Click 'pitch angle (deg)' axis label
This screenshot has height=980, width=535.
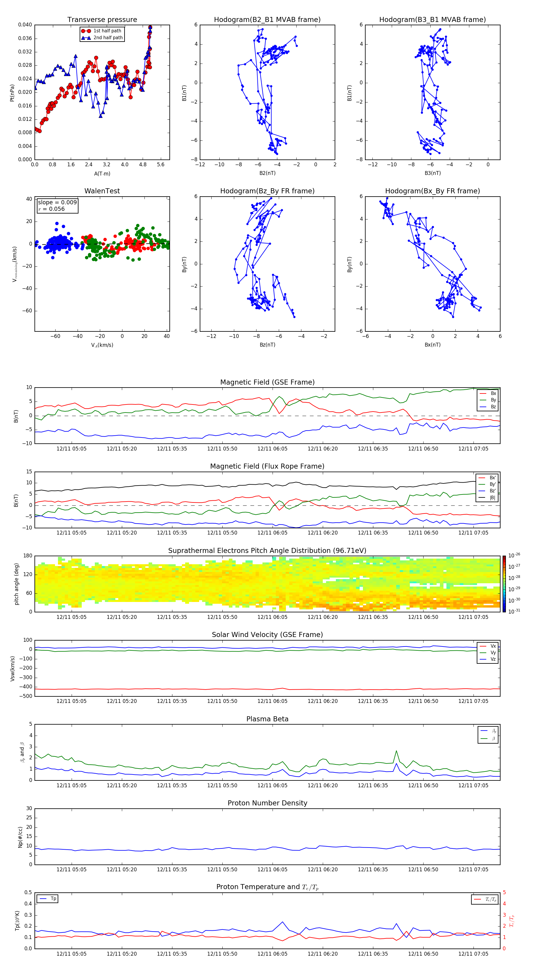pyautogui.click(x=16, y=584)
